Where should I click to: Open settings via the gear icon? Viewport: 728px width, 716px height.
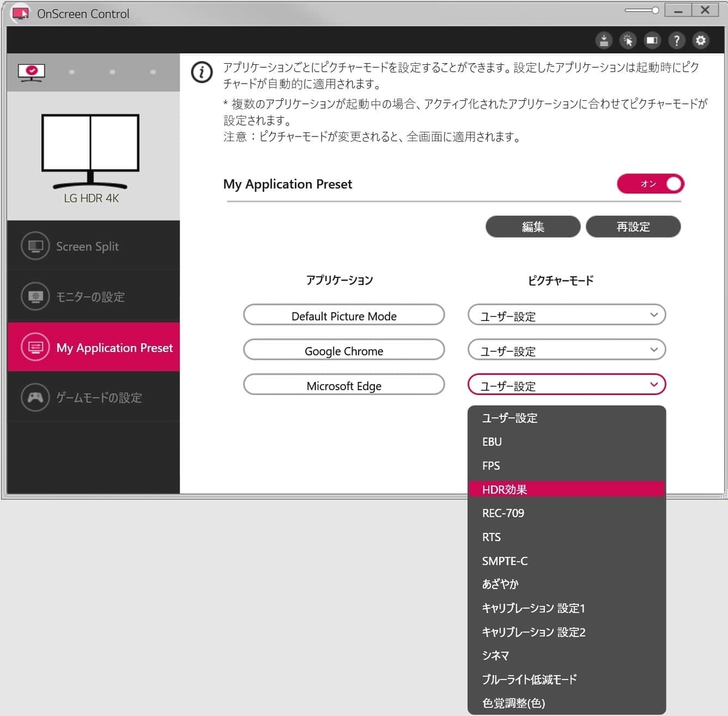tap(701, 41)
